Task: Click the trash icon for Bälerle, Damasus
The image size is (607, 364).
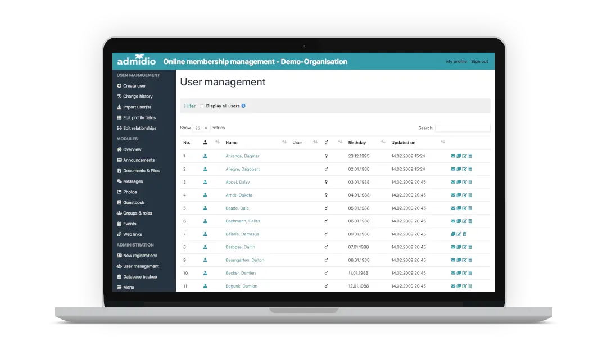Action: pos(465,234)
